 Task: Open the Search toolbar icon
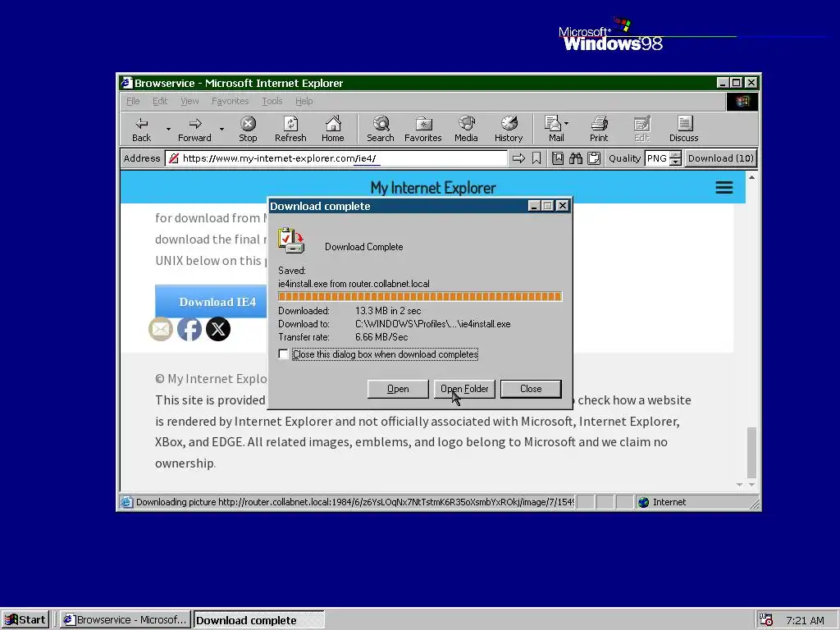pyautogui.click(x=381, y=129)
